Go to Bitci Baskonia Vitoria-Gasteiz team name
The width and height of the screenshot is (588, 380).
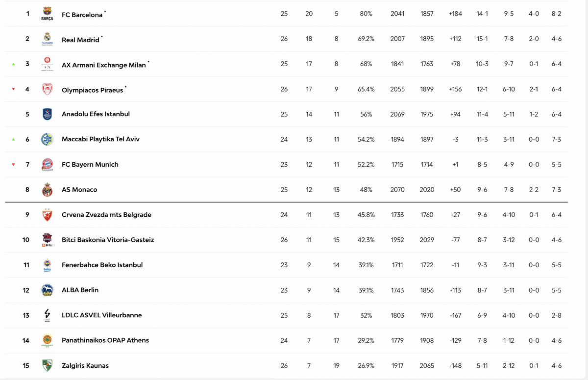[108, 240]
